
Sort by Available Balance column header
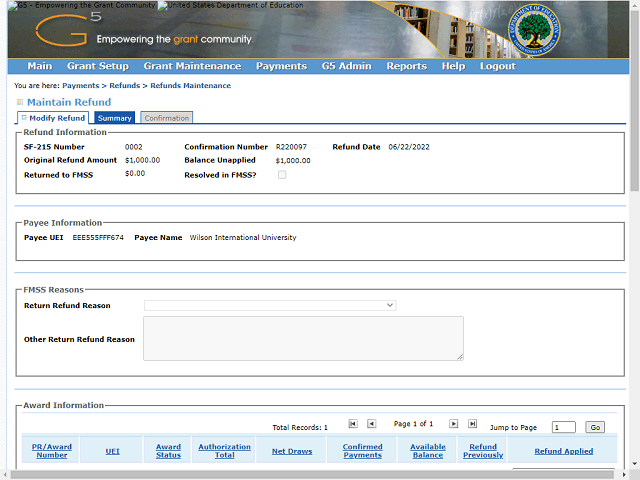(x=428, y=451)
